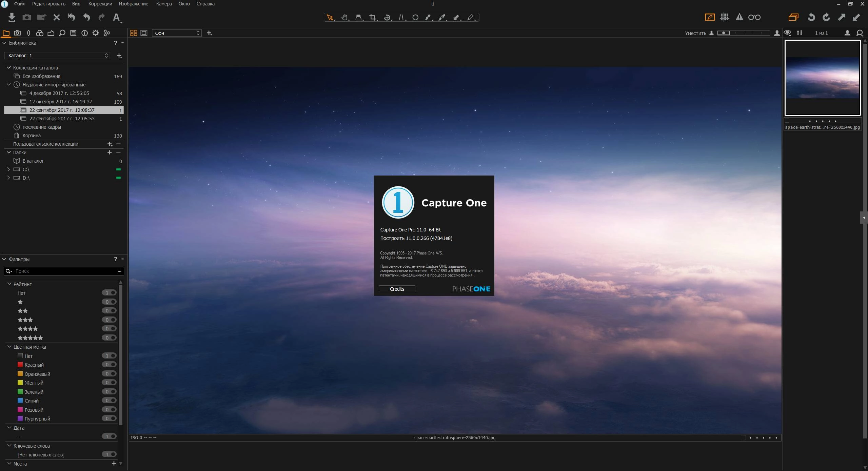Select the Loupe trapezoid tool
The width and height of the screenshot is (868, 471).
pyautogui.click(x=359, y=17)
